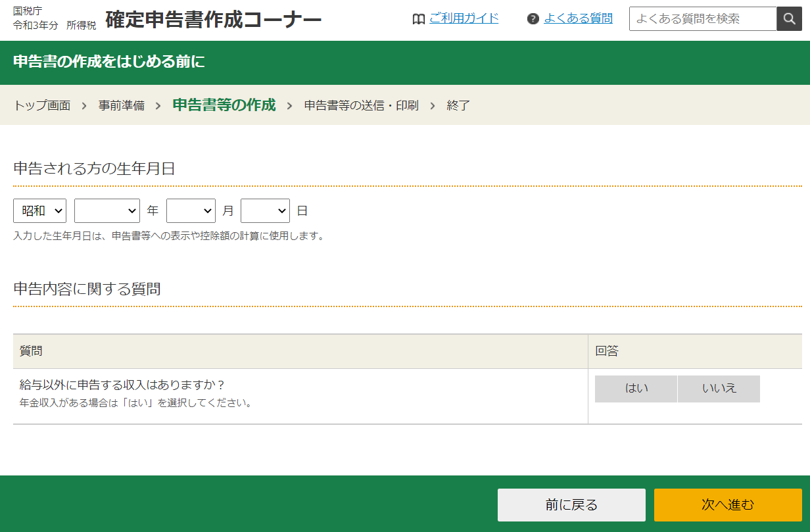Image resolution: width=810 pixels, height=532 pixels.
Task: Select the 申告書等の送信・印刷 breadcrumb step
Action: click(361, 105)
